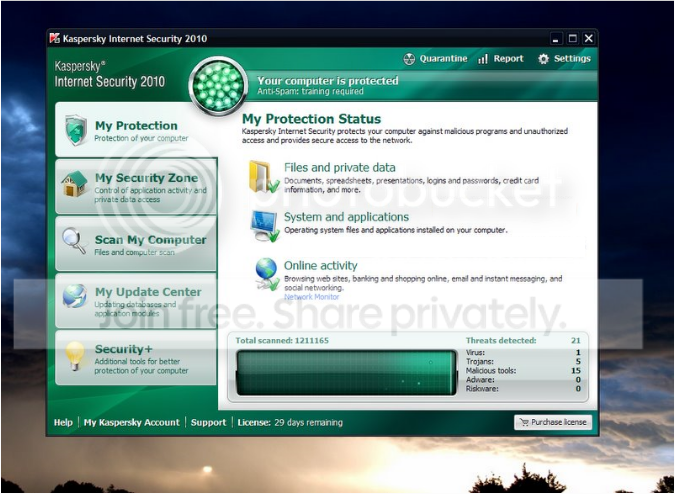Click the Threats detected count 21
This screenshot has width=675, height=494.
[x=576, y=340]
